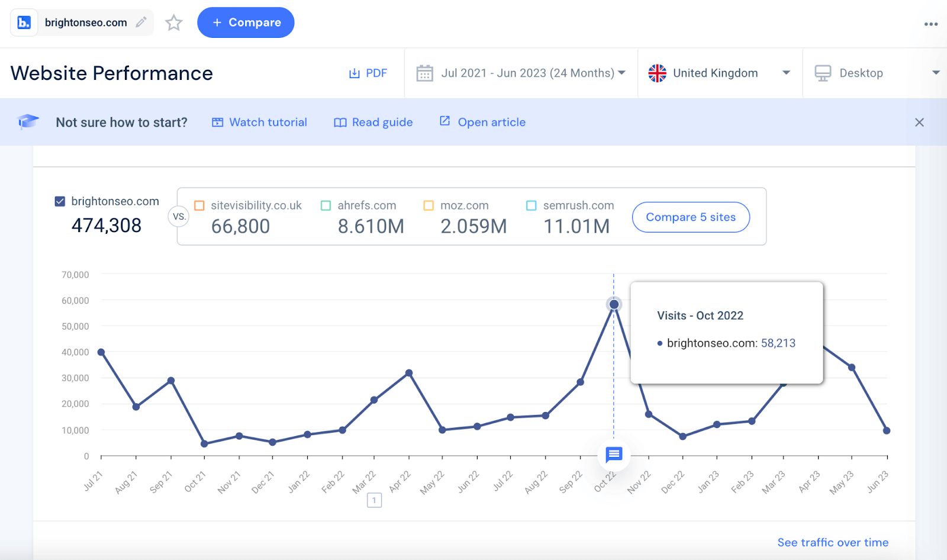
Task: Click the Jul 21 chart data point
Action: [101, 352]
